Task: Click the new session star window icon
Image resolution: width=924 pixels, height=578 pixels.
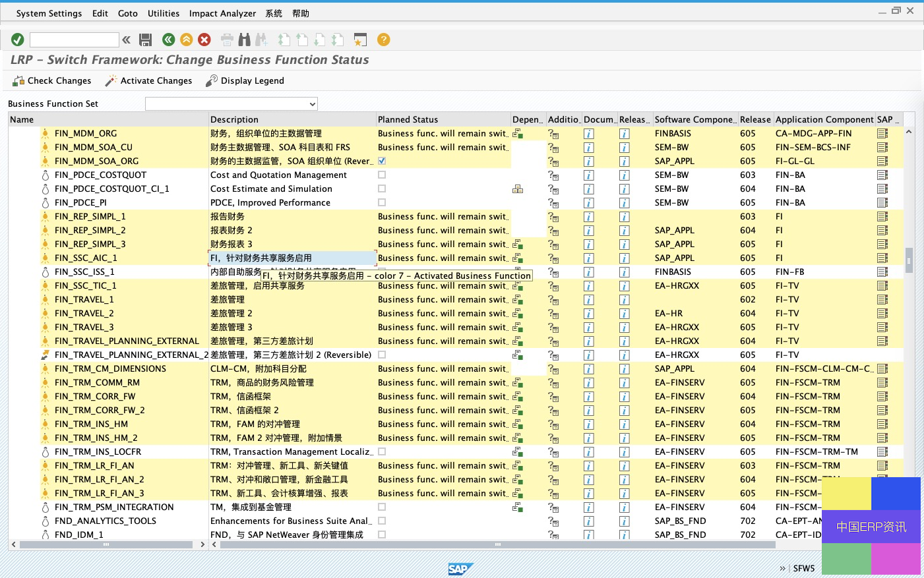Action: tap(360, 40)
